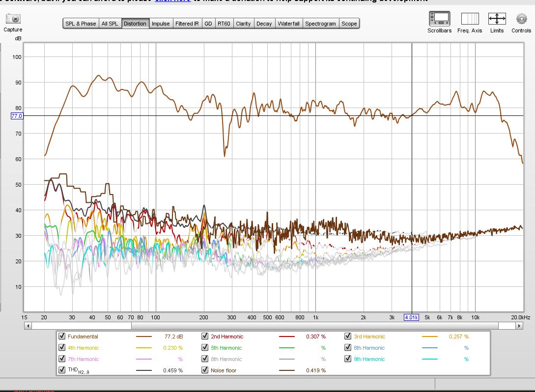Image resolution: width=535 pixels, height=392 pixels.
Task: Open the GD tab
Action: [208, 24]
